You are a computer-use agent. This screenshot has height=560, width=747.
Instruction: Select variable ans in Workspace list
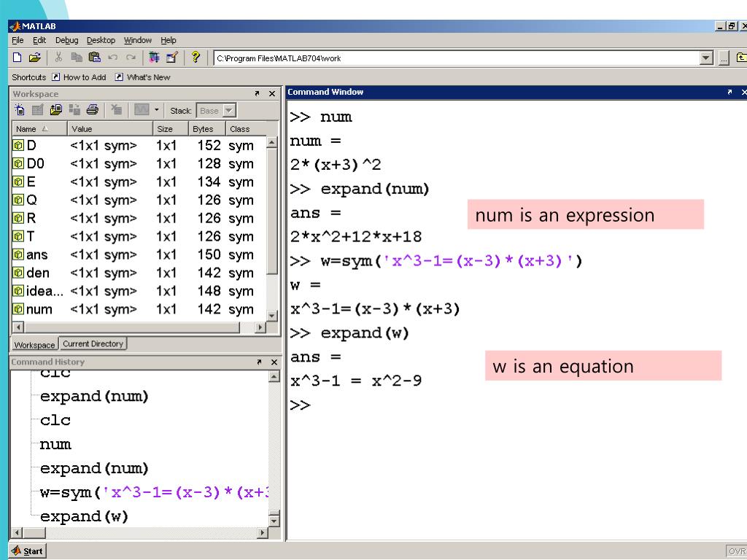139,254
